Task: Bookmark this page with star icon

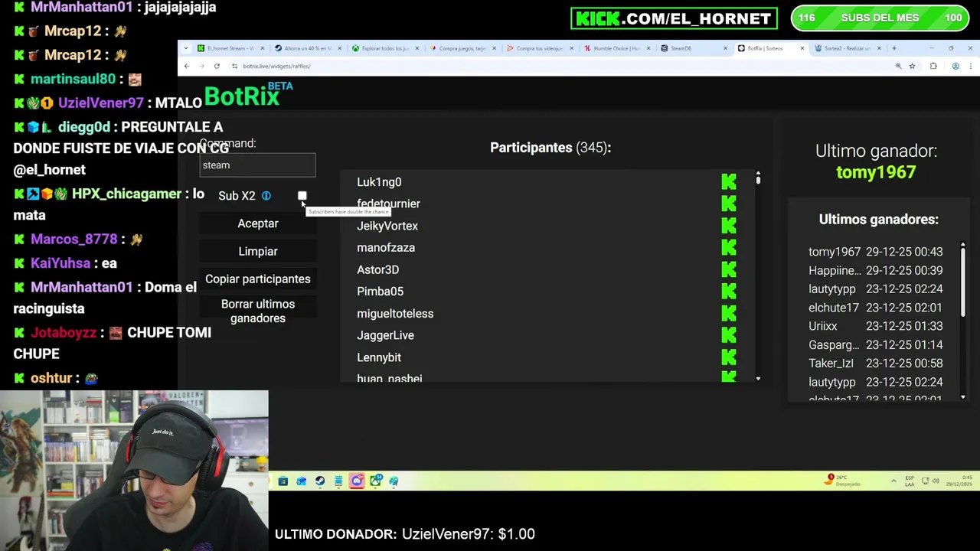Action: click(912, 67)
